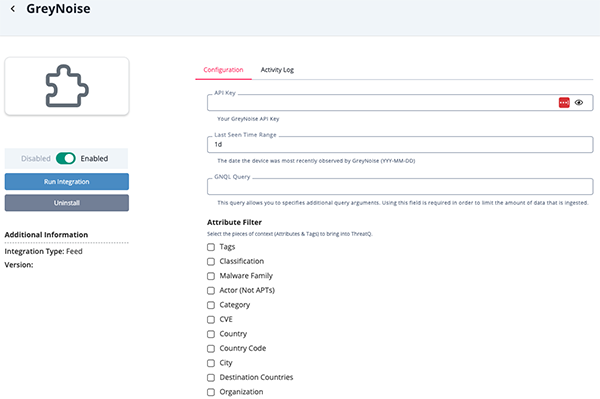Screen dimensions: 600x399
Task: Check the Tags attribute checkbox
Action: tap(211, 247)
